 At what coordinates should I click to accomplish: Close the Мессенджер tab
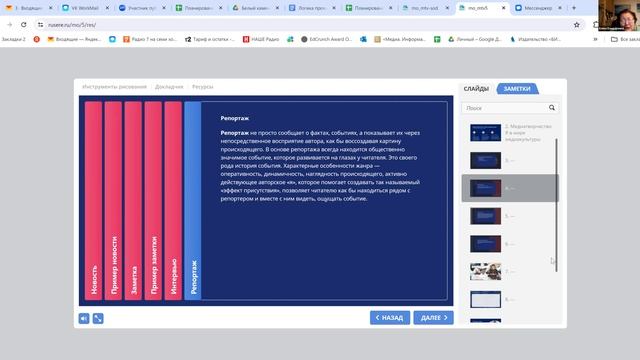point(560,8)
